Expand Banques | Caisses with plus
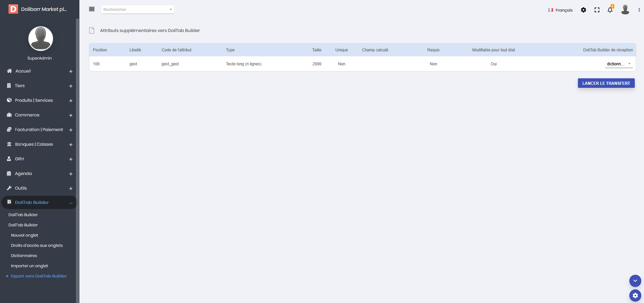This screenshot has height=303, width=644. tap(71, 145)
